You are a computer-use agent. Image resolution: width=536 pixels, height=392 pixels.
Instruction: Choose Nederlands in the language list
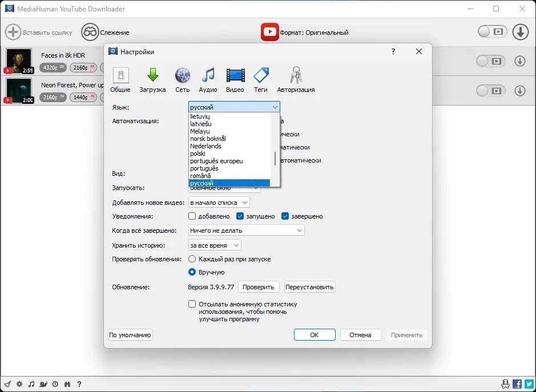229,146
